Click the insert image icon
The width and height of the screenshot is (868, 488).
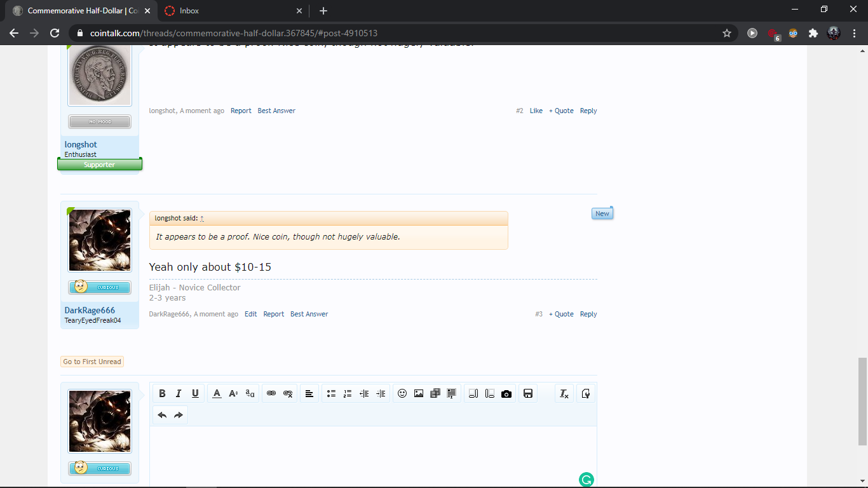[x=419, y=394]
